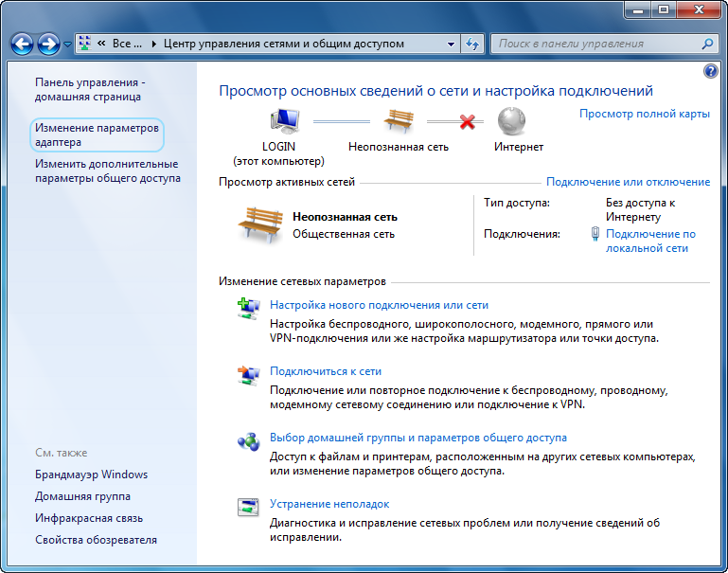Image resolution: width=728 pixels, height=573 pixels.
Task: Click the double chevron in the address bar
Action: [101, 44]
